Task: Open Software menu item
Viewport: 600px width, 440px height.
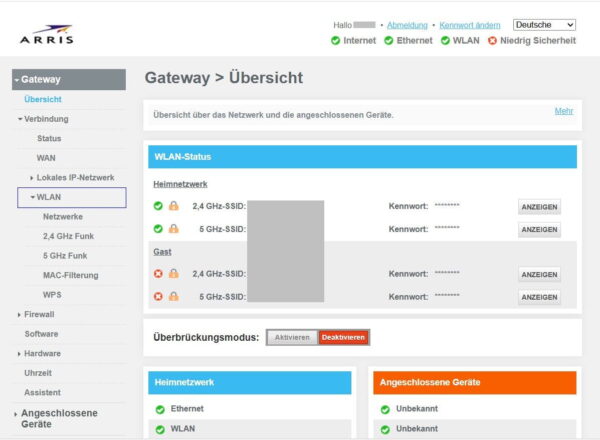Action: [41, 334]
